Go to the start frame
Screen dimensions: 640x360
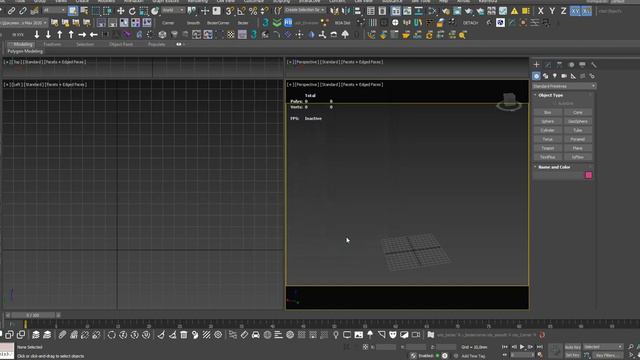505,347
